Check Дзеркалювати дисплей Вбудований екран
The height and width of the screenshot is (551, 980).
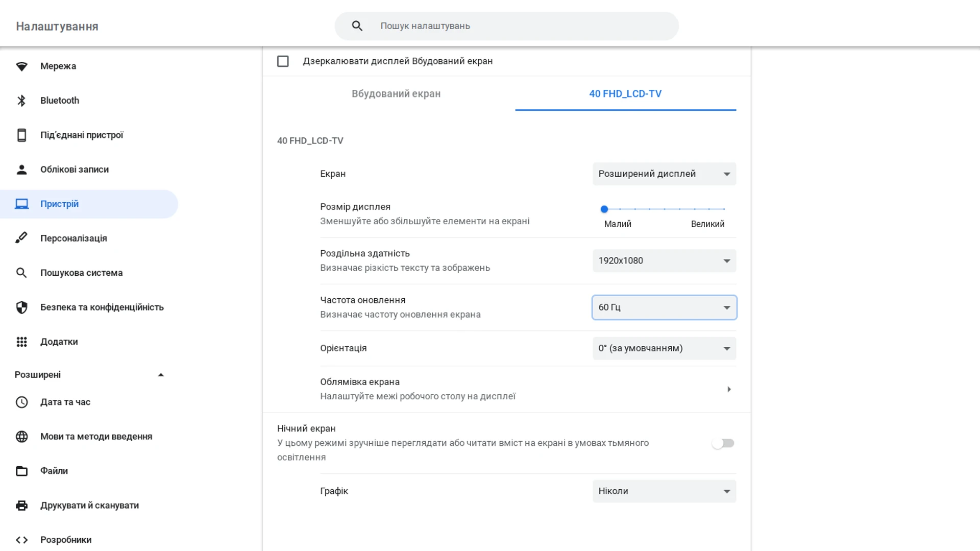[x=283, y=61]
